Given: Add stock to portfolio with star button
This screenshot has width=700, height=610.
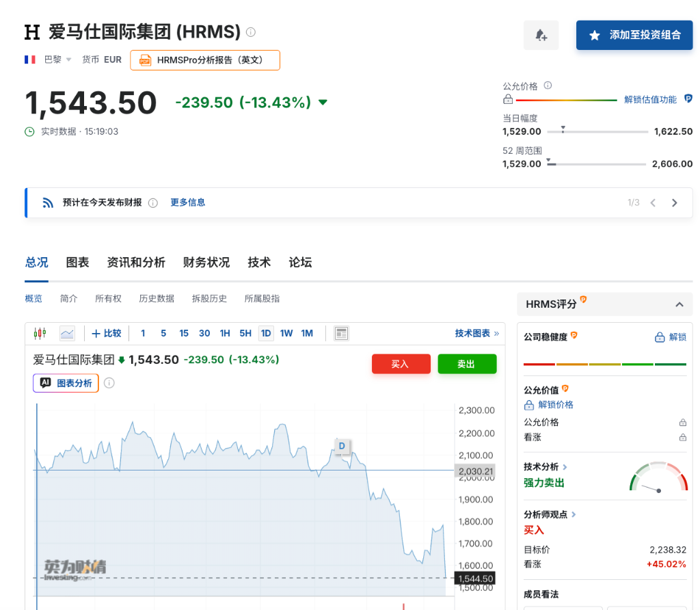Looking at the screenshot, I should pyautogui.click(x=634, y=36).
